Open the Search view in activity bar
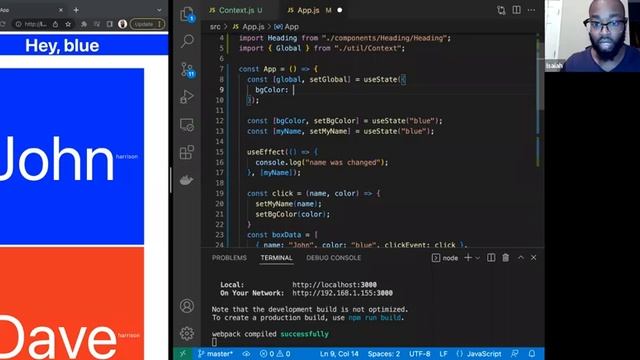 [187, 41]
